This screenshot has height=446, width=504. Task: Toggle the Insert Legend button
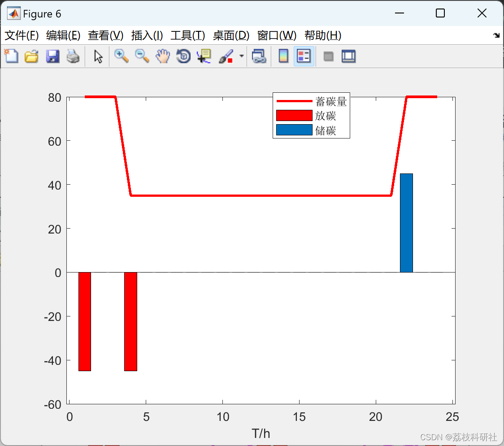(304, 56)
